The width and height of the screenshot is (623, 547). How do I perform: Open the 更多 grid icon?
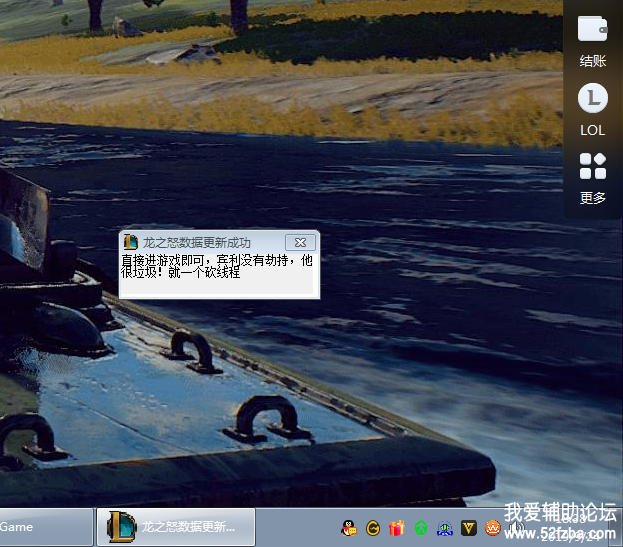[592, 166]
